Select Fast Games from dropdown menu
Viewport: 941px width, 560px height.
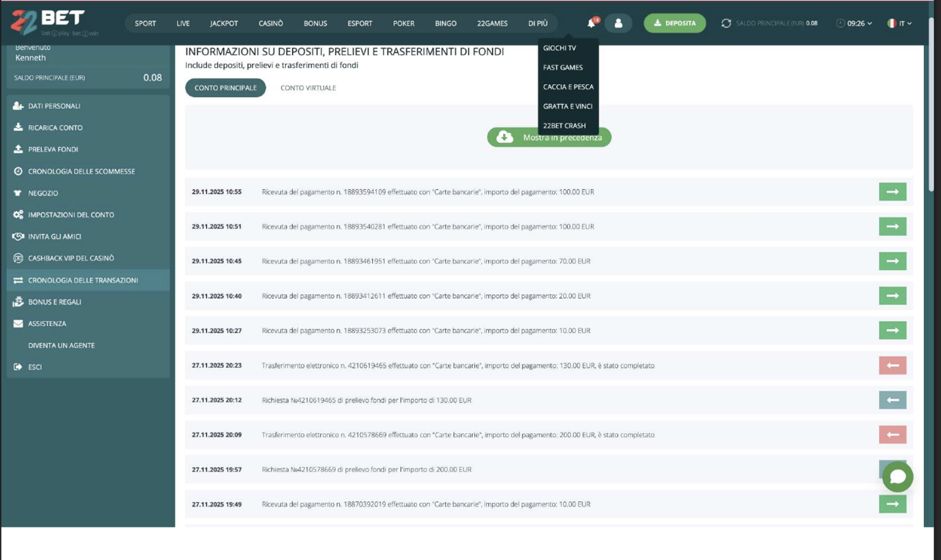click(x=563, y=67)
